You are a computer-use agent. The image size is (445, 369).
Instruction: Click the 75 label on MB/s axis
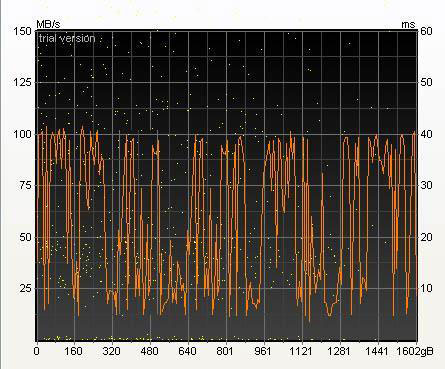point(25,186)
